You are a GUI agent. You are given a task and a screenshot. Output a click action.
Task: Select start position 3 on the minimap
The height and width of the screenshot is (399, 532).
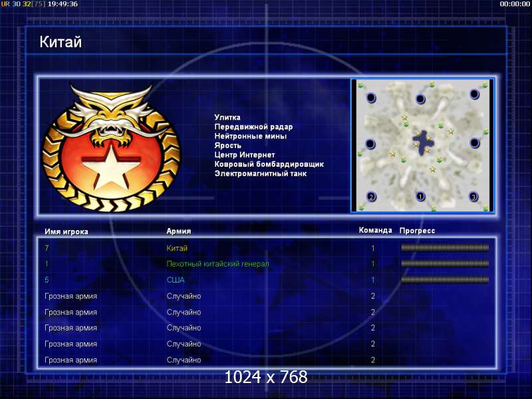[473, 196]
